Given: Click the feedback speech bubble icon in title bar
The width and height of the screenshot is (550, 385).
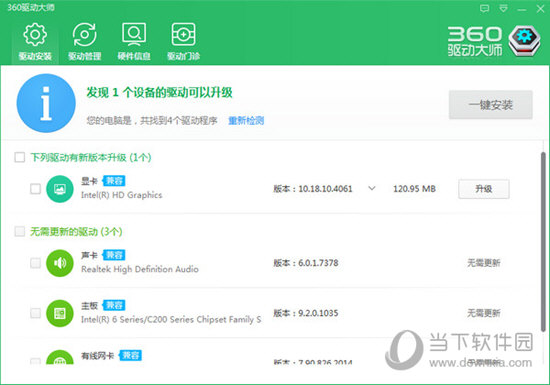Looking at the screenshot, I should (484, 9).
